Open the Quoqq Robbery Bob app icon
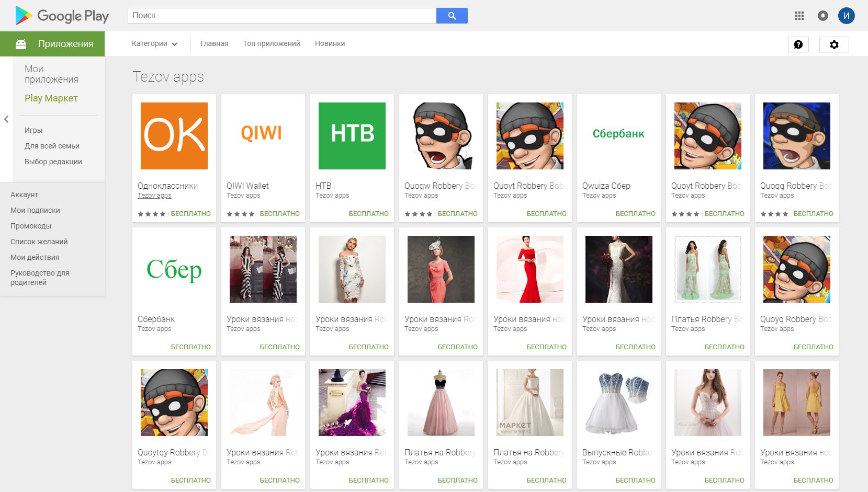Viewport: 868px width, 492px height. [797, 136]
